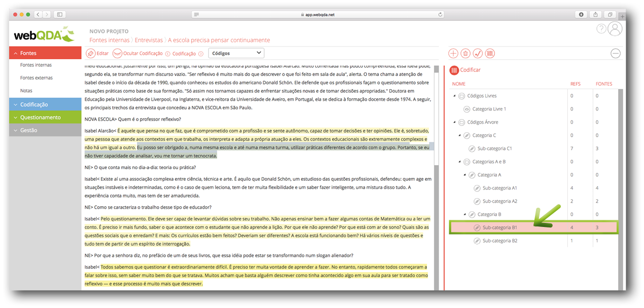Go to previous Codificação with left arrow
Viewport: 644px width, 308px height.
[168, 53]
